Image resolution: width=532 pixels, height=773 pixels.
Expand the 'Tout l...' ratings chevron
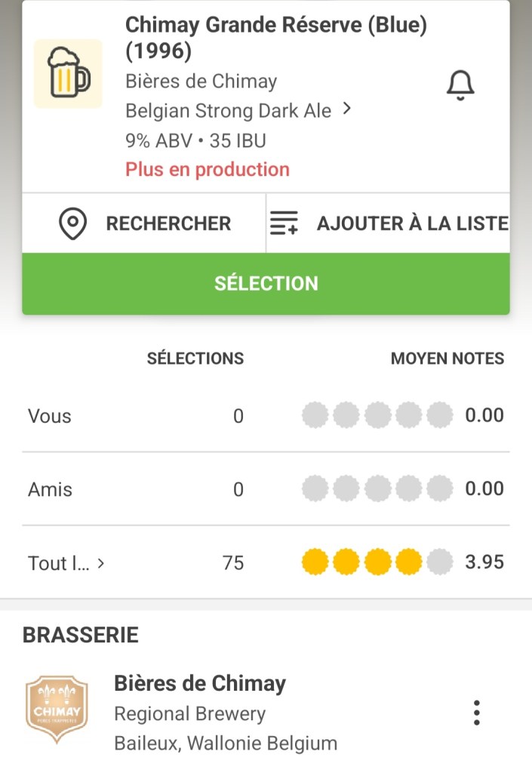(101, 563)
